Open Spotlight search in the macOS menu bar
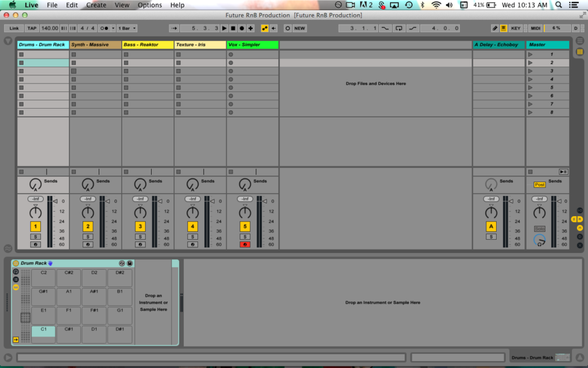 tap(559, 5)
